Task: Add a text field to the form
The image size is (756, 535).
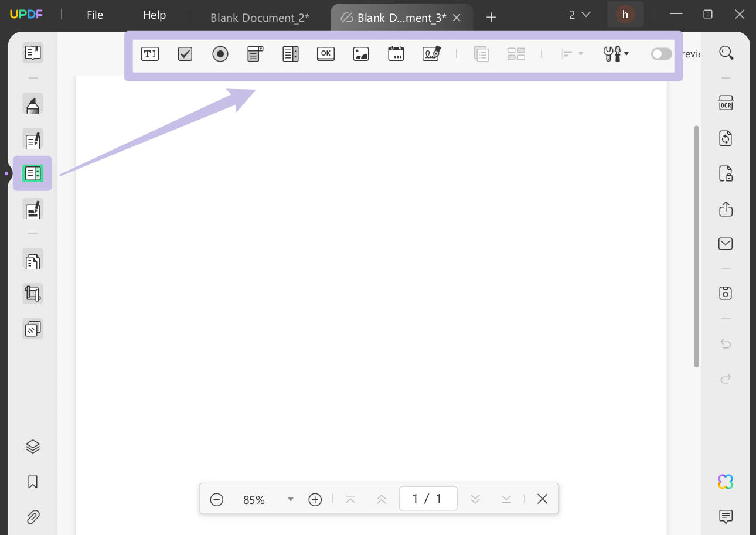Action: click(x=150, y=53)
